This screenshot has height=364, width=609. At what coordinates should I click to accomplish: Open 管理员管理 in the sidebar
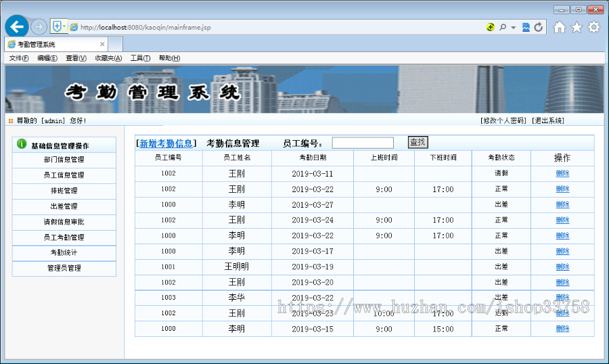click(x=64, y=269)
